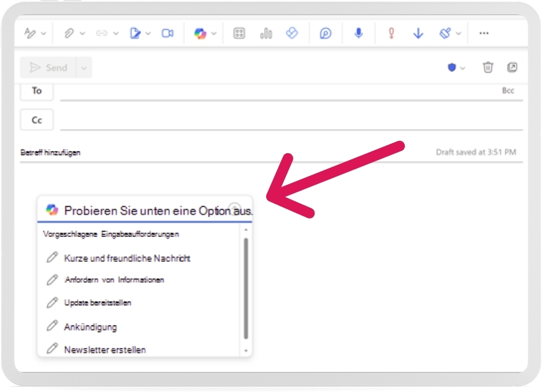Click the Copilot icon in the toolbar
The image size is (542, 392).
tap(200, 34)
